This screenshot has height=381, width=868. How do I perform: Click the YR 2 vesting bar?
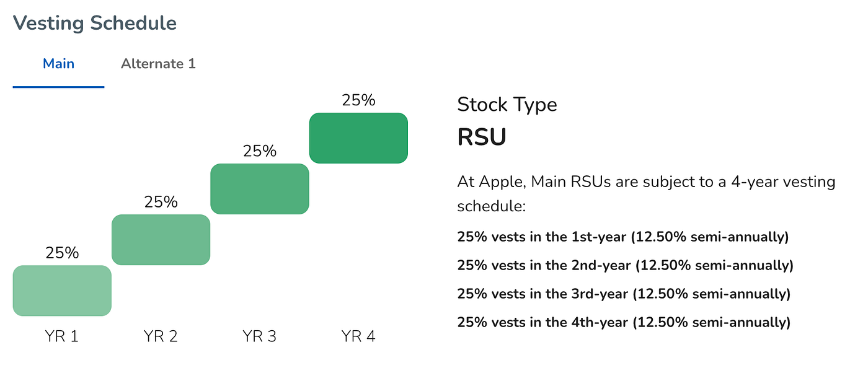[161, 240]
